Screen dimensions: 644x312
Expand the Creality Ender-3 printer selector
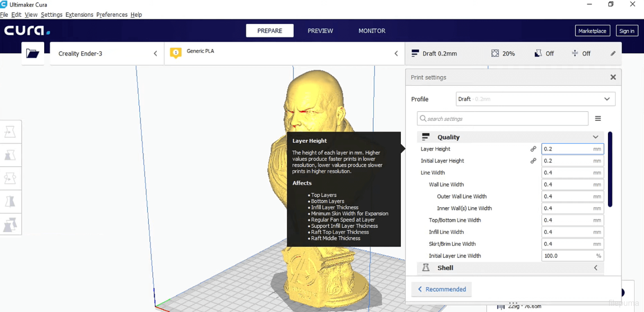[155, 54]
